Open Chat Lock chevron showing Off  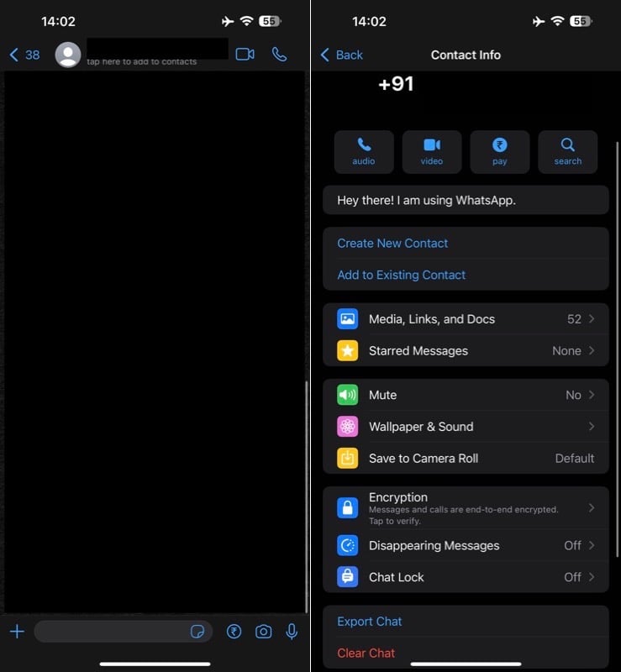pos(592,577)
